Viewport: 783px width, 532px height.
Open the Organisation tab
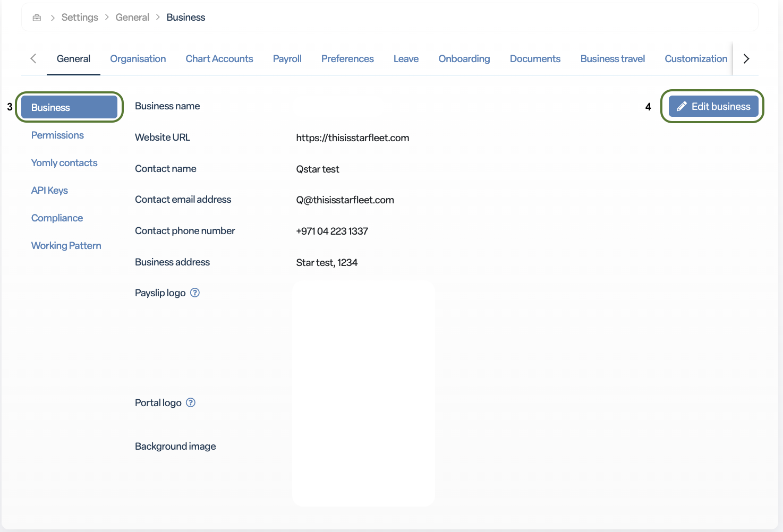(138, 58)
